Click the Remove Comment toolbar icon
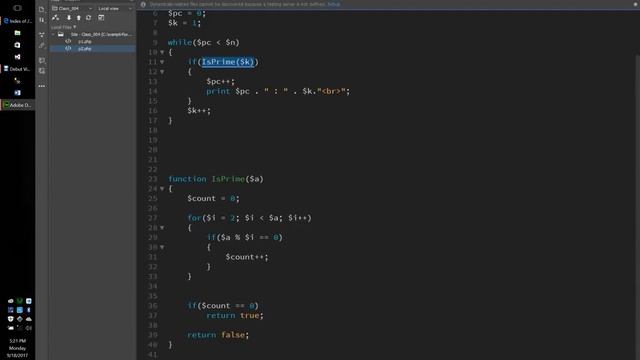This screenshot has width=640, height=360. coord(42,71)
